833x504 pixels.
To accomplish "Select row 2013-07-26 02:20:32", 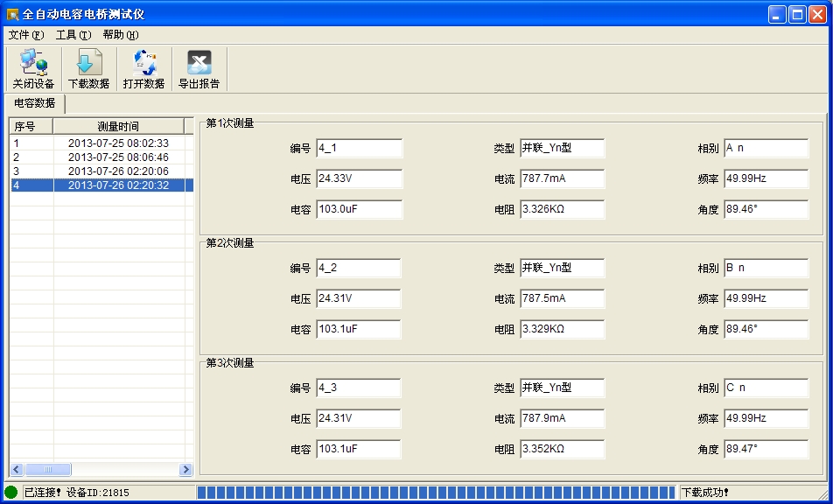I will click(101, 185).
